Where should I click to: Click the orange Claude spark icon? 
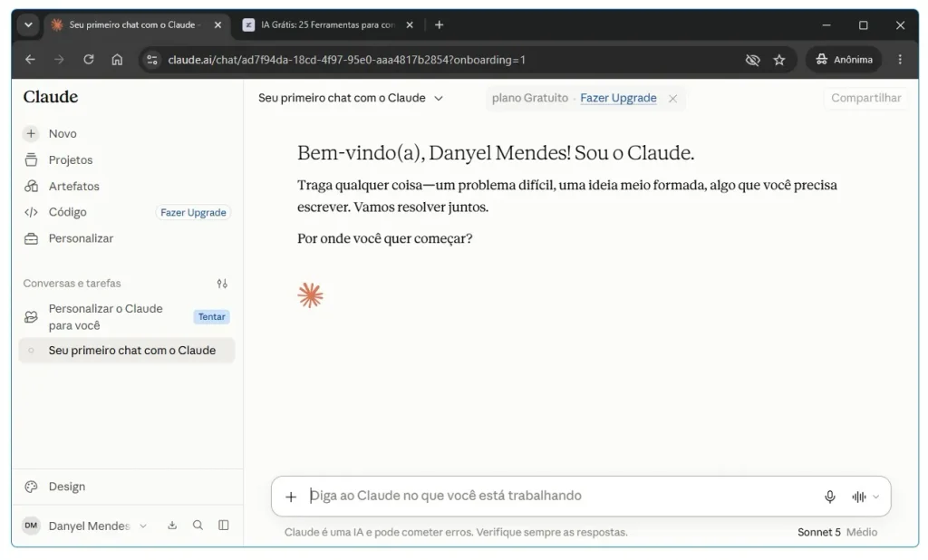coord(311,295)
